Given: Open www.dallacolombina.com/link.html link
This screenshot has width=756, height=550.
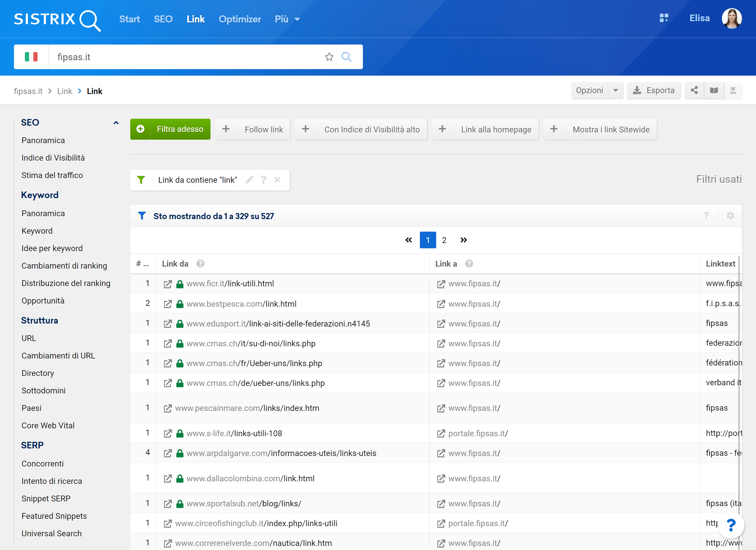Looking at the screenshot, I should tap(250, 479).
